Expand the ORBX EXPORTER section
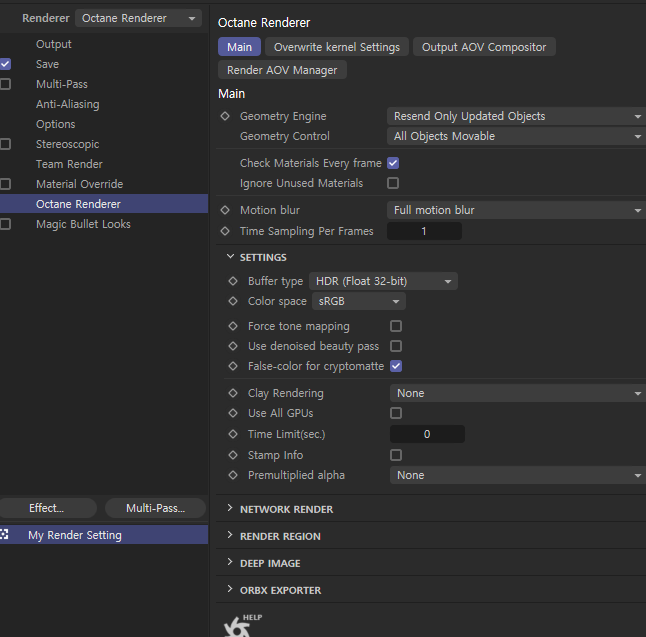Screen dimensions: 646x637 click(x=230, y=589)
